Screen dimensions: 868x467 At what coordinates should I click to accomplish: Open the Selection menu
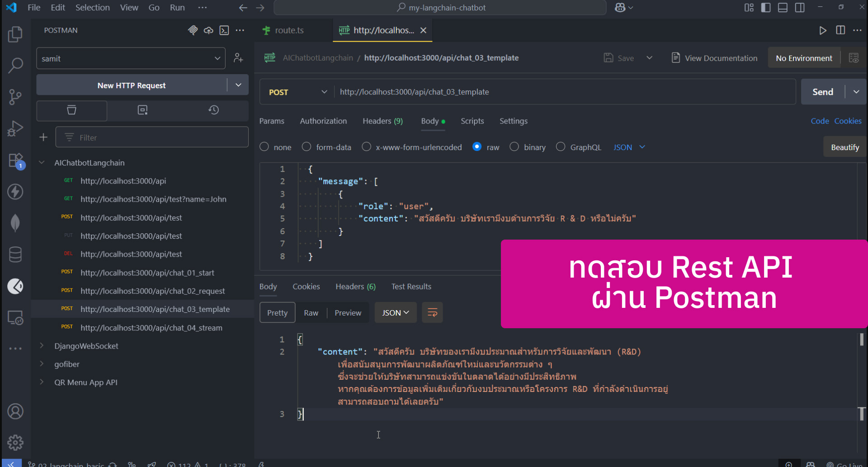tap(92, 8)
